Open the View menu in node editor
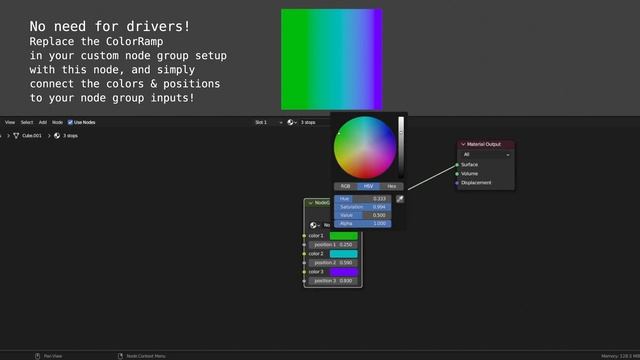640x360 pixels. [10, 122]
